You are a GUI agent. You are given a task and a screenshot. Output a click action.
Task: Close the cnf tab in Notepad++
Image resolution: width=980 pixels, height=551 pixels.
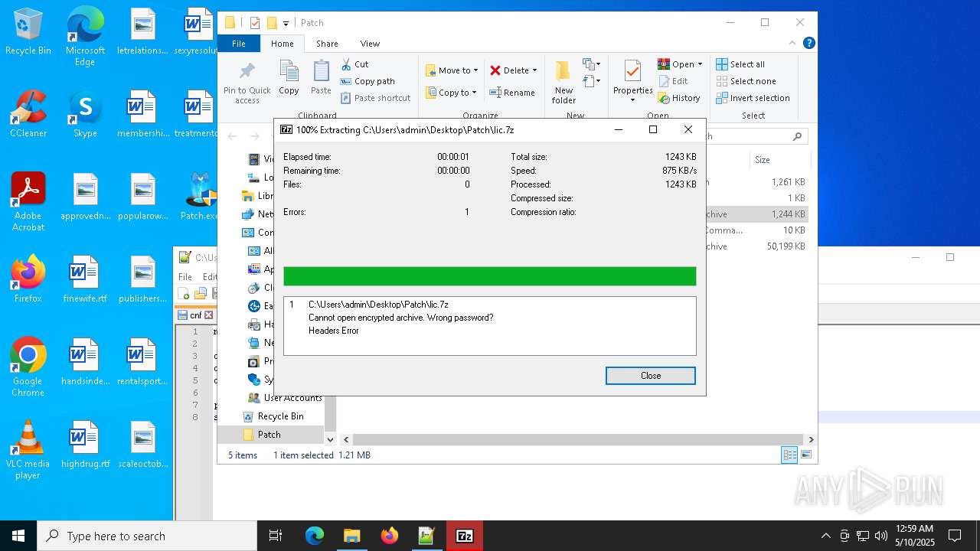[209, 315]
